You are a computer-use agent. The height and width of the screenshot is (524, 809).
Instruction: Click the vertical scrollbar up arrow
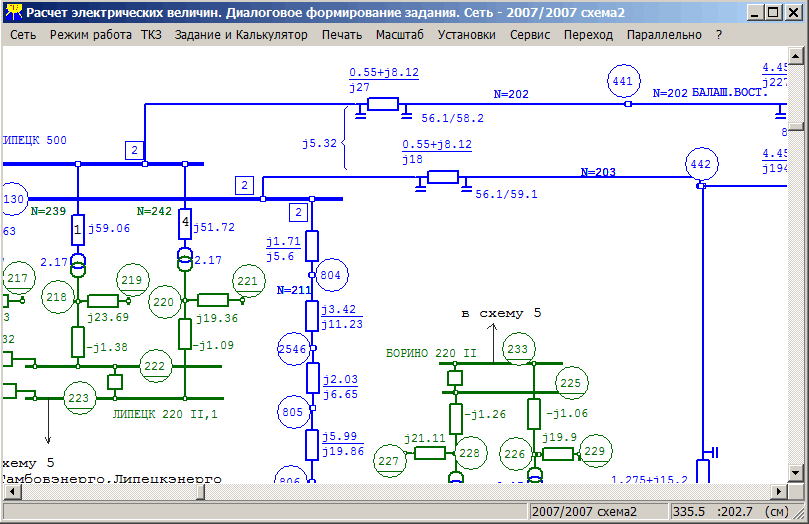click(796, 56)
